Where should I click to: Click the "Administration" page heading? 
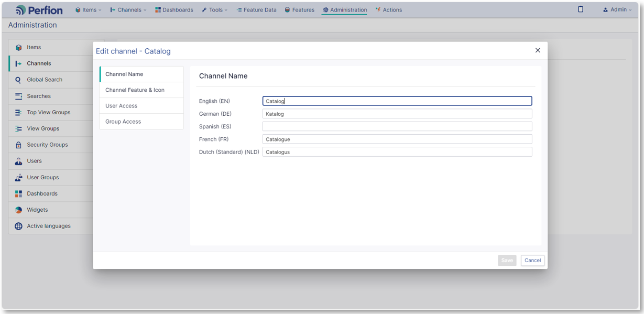pos(32,25)
